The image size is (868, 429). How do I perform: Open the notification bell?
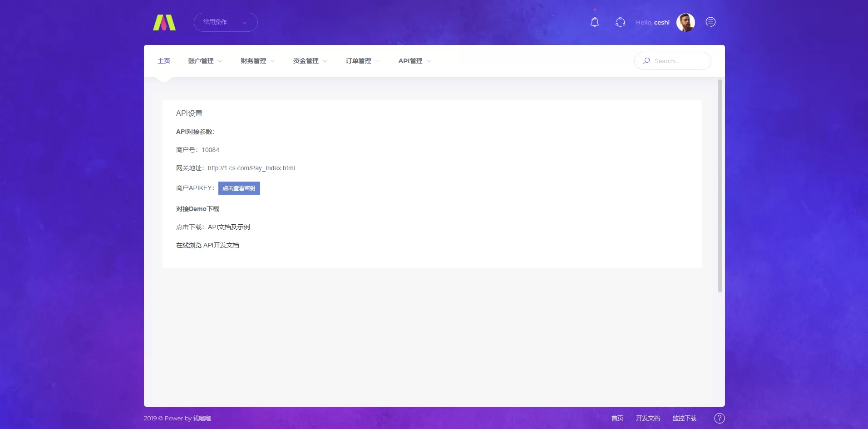[x=594, y=22]
